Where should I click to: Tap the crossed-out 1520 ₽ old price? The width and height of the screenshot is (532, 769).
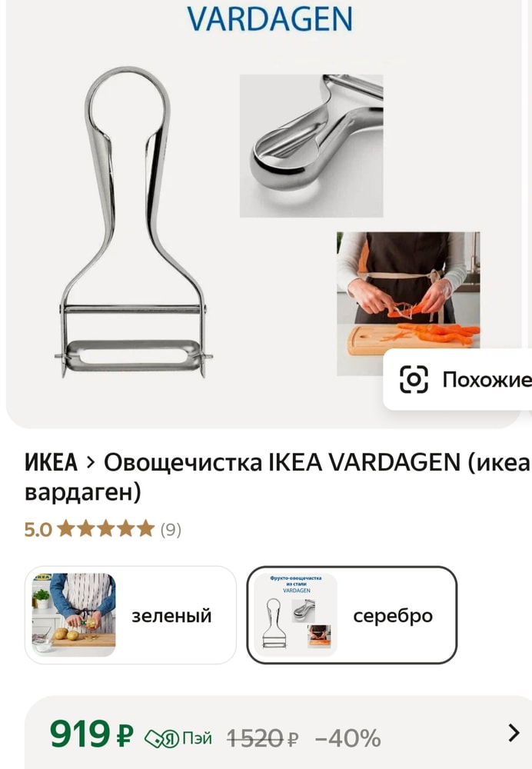click(263, 737)
